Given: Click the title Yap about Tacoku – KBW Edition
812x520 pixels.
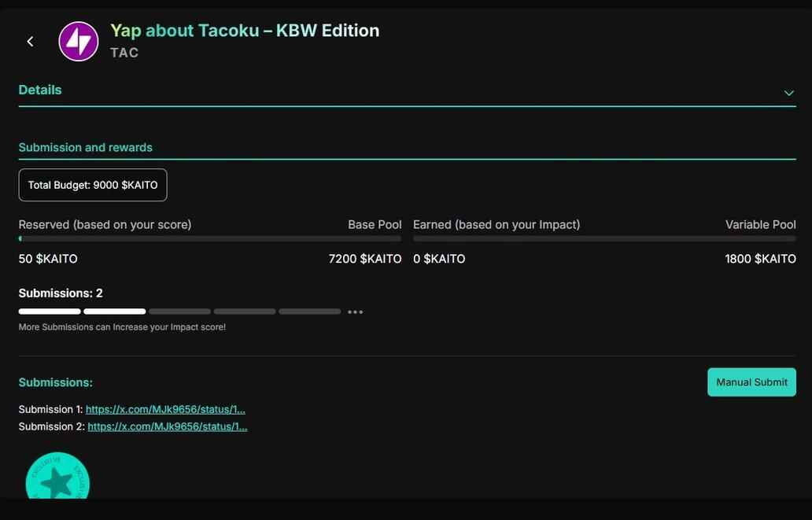Looking at the screenshot, I should pos(245,31).
